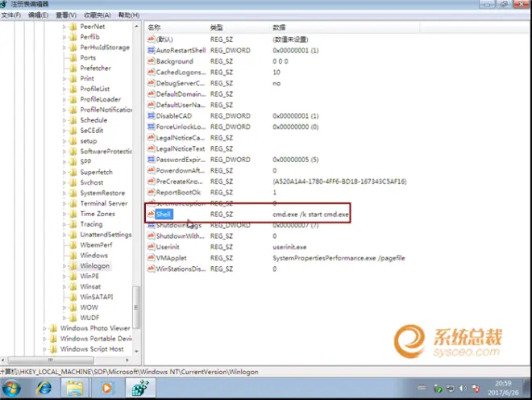Viewport: 532px width, 400px height.
Task: Open Windows Explorer from taskbar
Action: [x=75, y=388]
